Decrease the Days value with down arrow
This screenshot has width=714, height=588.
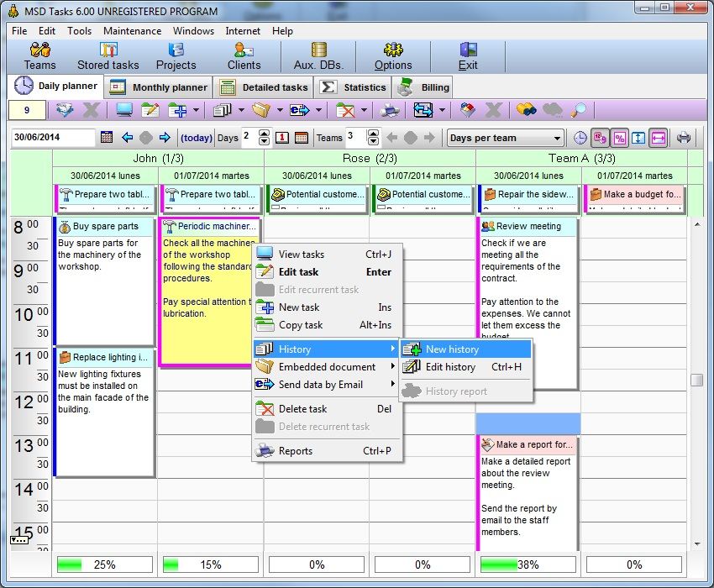264,141
